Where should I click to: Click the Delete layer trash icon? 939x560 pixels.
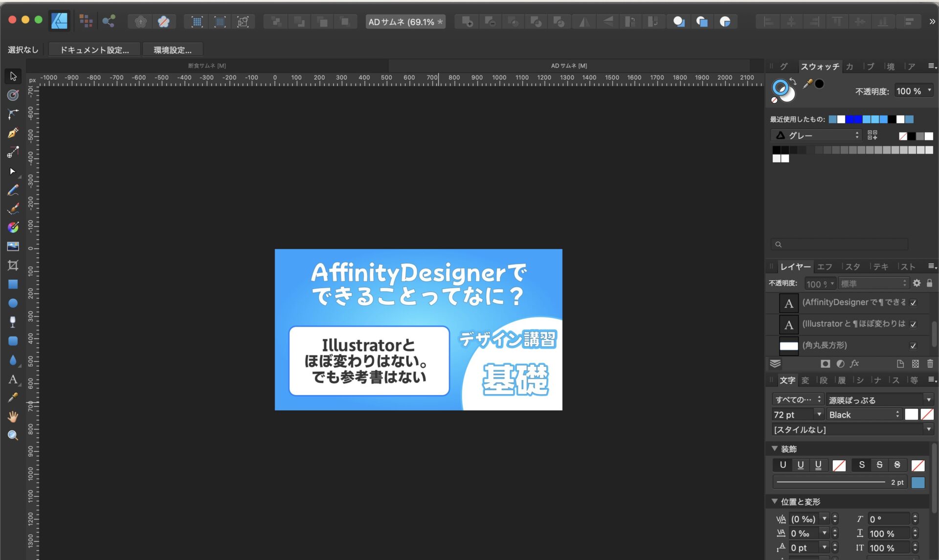coord(930,363)
